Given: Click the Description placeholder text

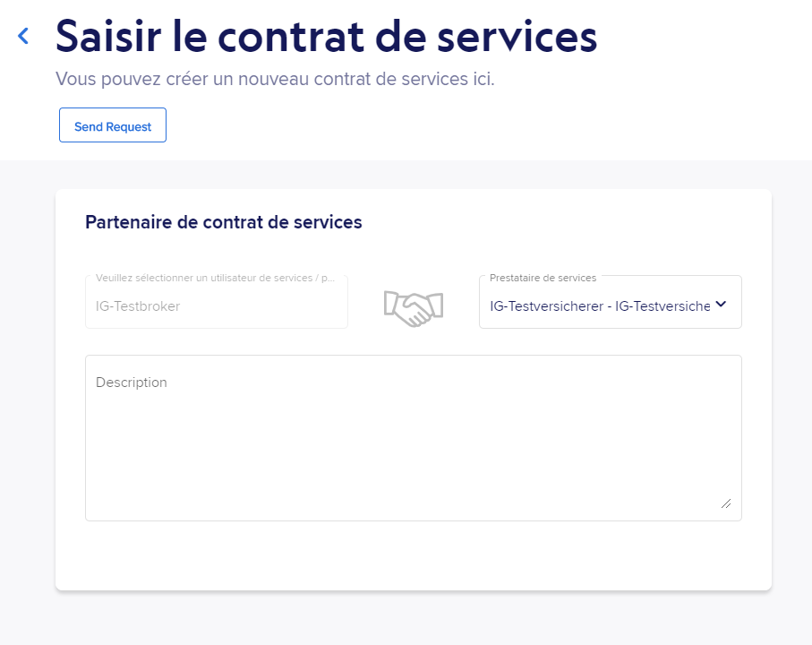Looking at the screenshot, I should click(x=132, y=383).
